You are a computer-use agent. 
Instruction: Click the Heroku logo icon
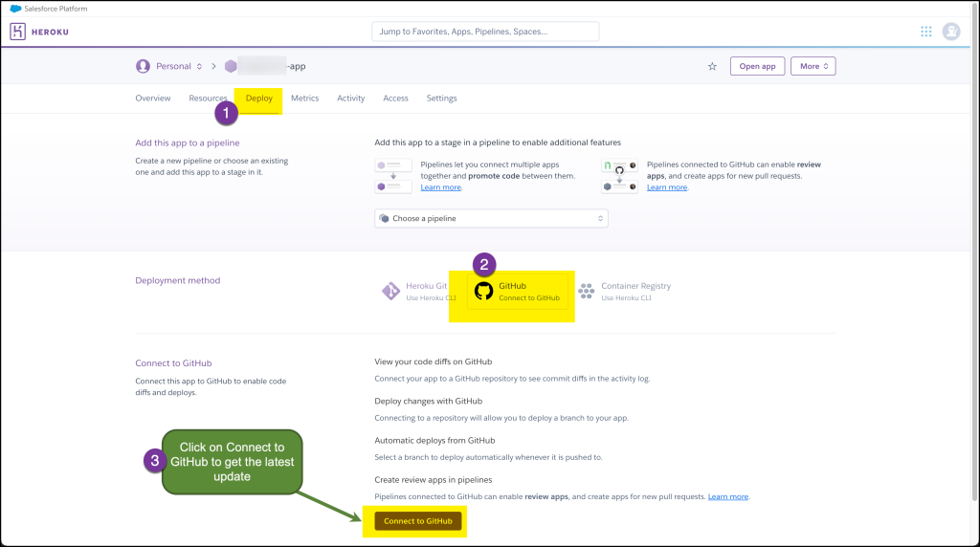click(x=17, y=32)
